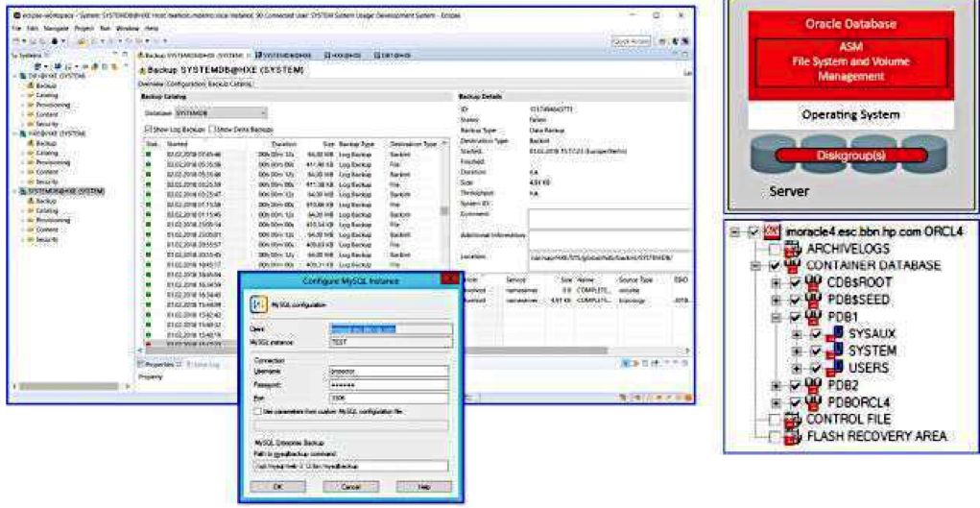
Task: Expand the PDB2 node
Action: point(777,385)
